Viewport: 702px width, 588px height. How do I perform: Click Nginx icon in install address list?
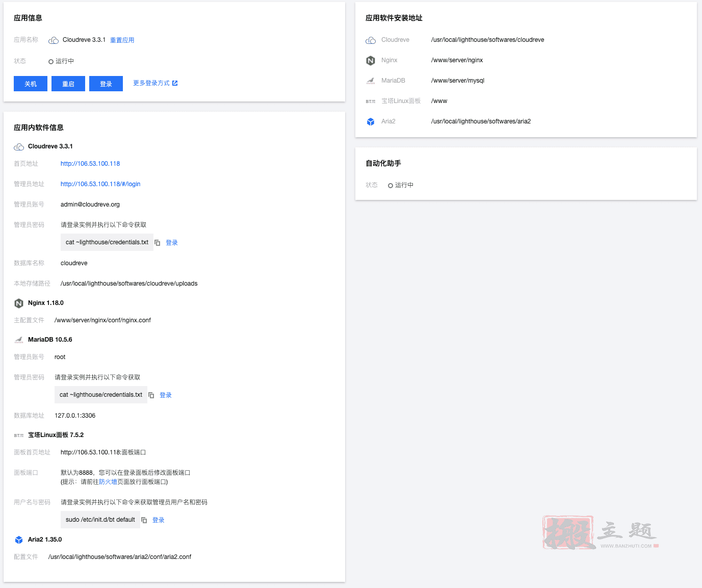pos(371,61)
